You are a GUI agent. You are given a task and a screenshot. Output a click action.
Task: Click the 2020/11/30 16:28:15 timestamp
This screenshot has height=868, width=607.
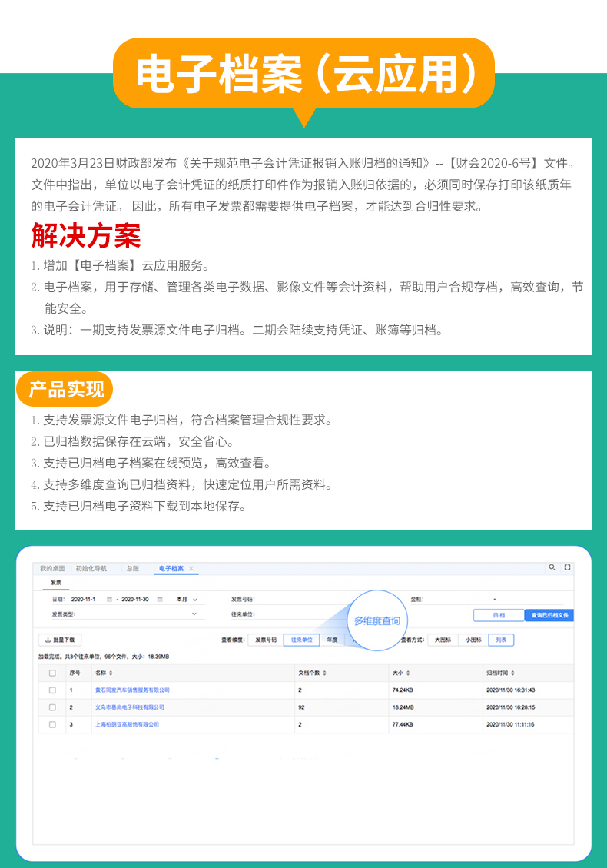[x=511, y=707]
